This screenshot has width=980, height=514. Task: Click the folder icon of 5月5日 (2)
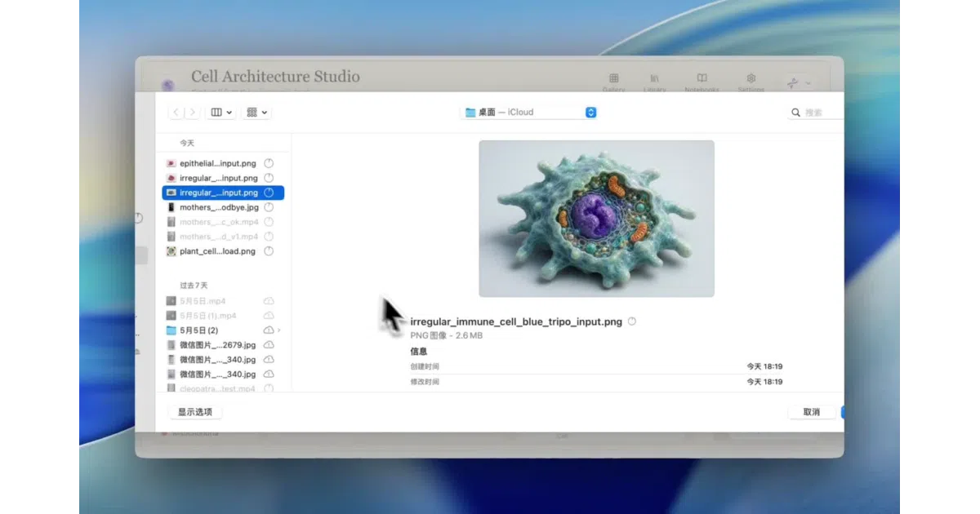(171, 330)
